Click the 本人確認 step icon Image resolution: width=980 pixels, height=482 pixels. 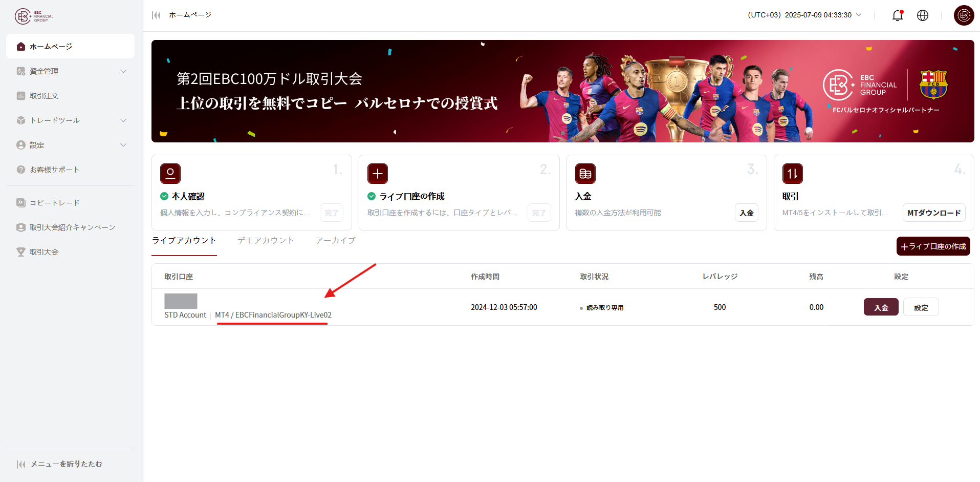coord(170,174)
